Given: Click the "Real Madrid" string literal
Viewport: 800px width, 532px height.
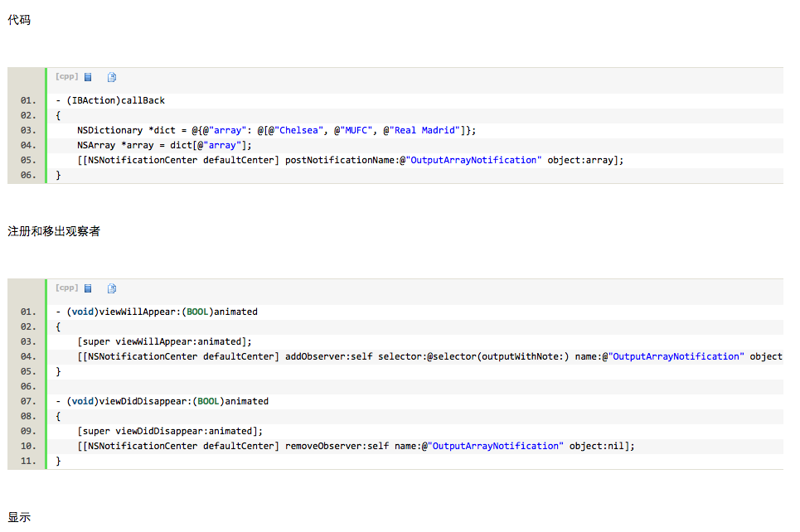Looking at the screenshot, I should (424, 131).
